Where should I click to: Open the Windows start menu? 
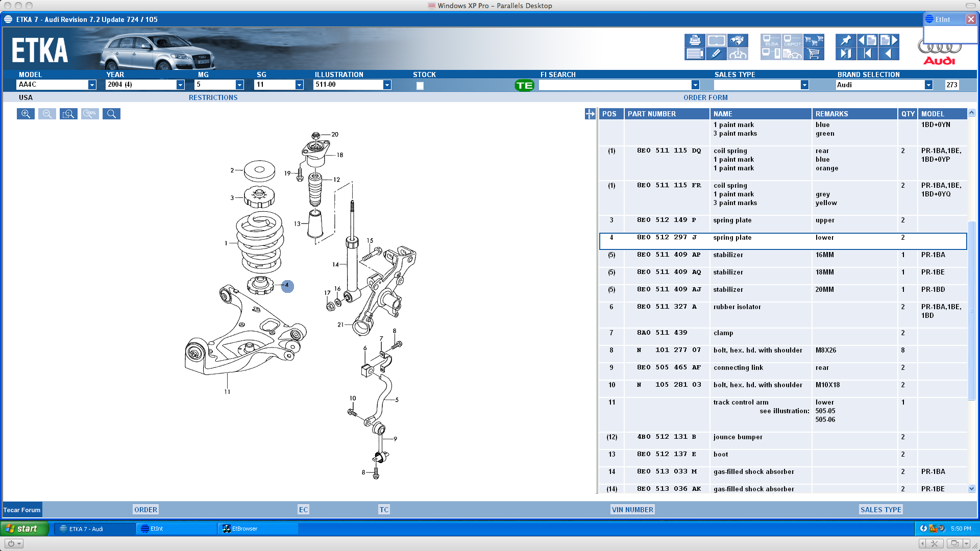(24, 529)
